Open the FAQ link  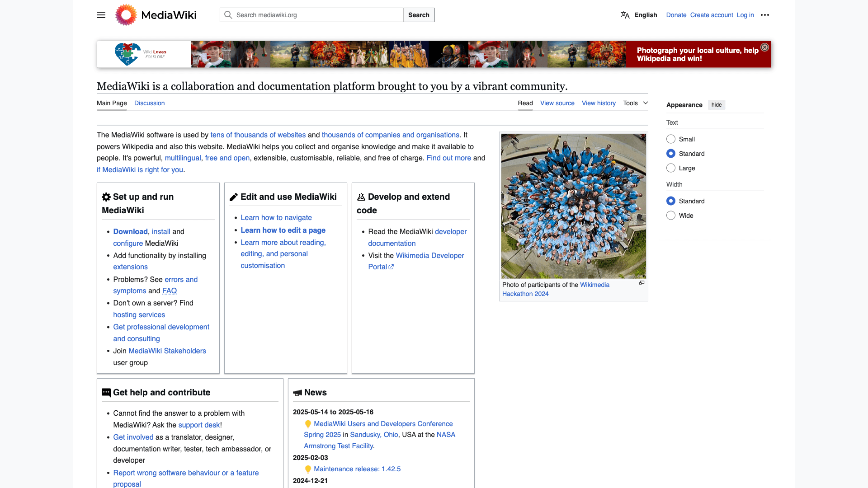coord(170,291)
